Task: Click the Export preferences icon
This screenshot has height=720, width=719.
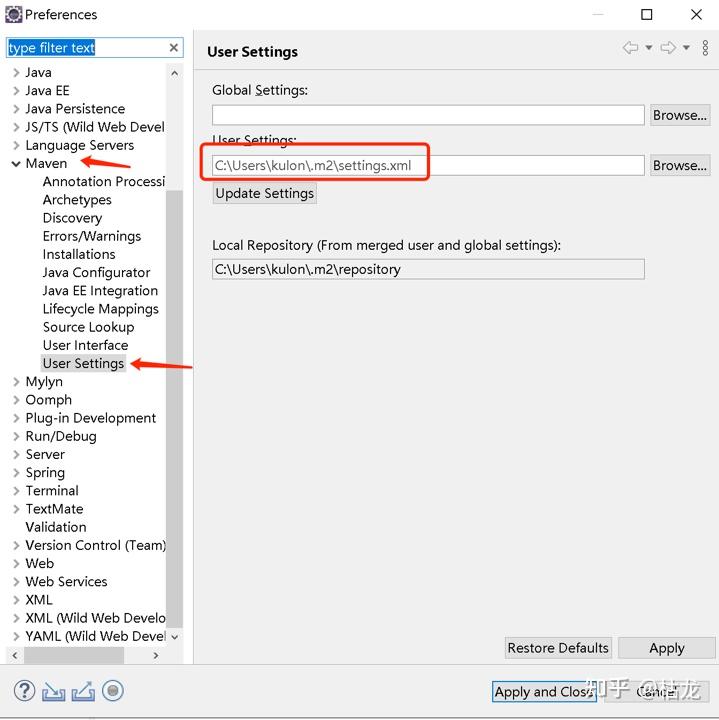Action: coord(83,690)
